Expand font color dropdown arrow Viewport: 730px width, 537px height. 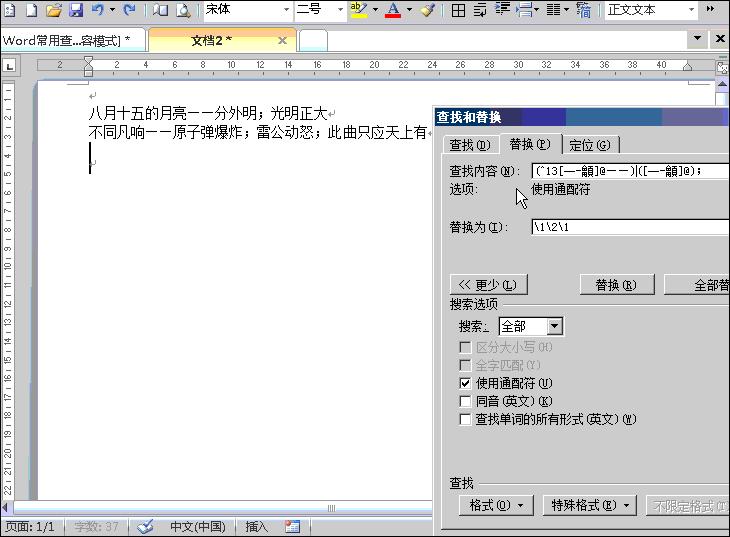[x=409, y=10]
